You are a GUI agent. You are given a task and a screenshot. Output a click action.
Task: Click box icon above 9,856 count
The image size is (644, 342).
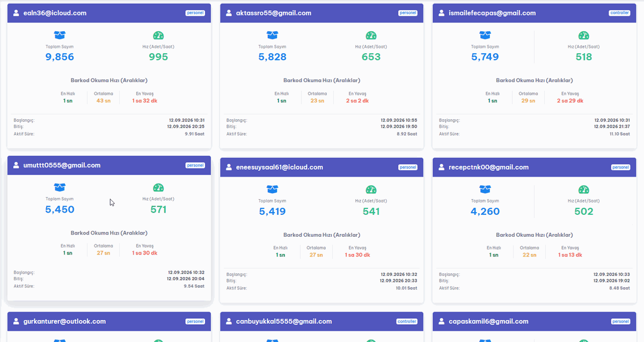point(60,35)
